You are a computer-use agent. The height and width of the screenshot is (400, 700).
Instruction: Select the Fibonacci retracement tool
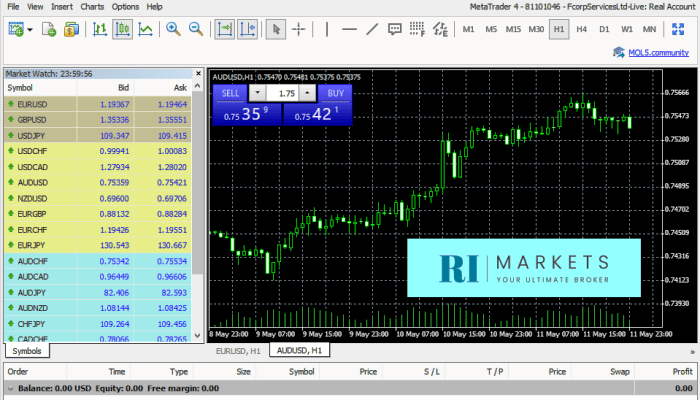coord(417,29)
